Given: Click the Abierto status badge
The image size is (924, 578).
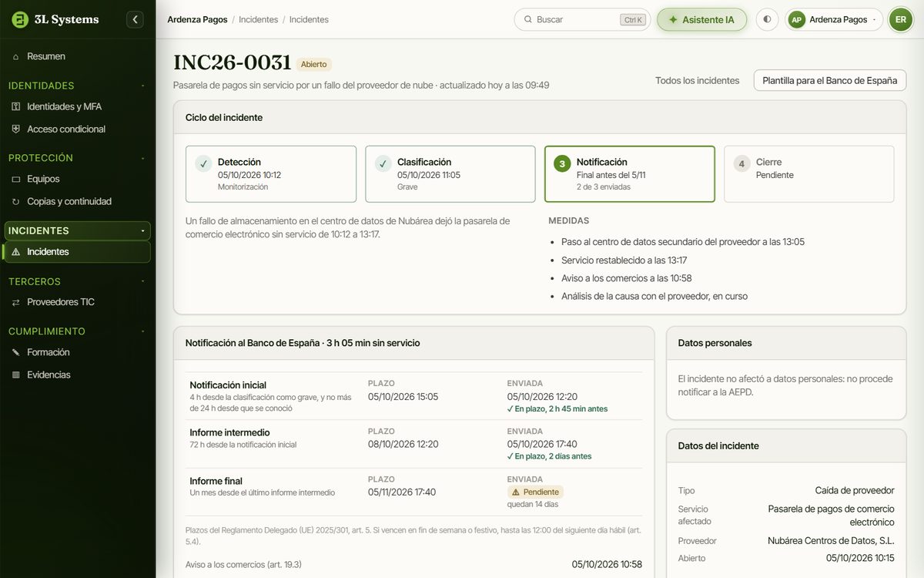Looking at the screenshot, I should pos(314,65).
